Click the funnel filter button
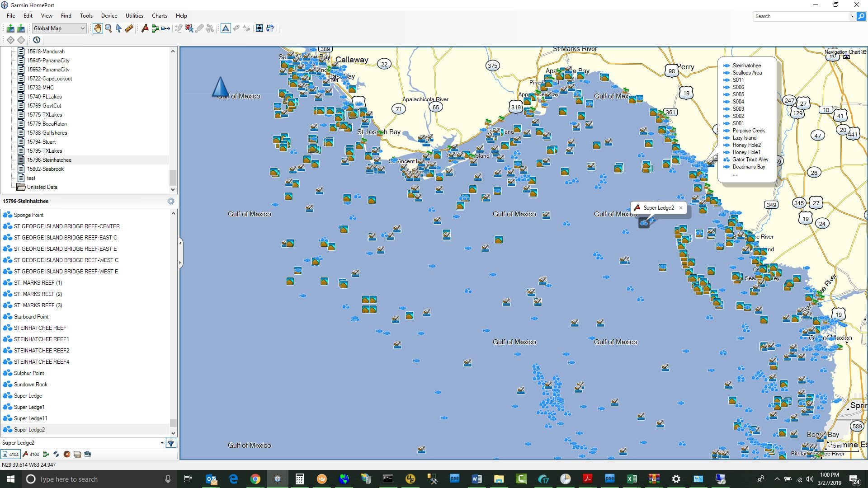This screenshot has width=868, height=488. [171, 443]
